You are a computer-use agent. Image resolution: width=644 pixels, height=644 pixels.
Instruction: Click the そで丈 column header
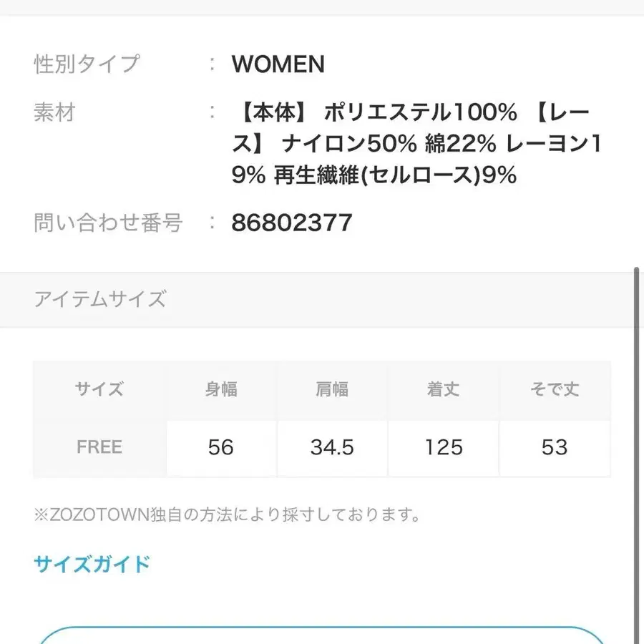pos(556,389)
